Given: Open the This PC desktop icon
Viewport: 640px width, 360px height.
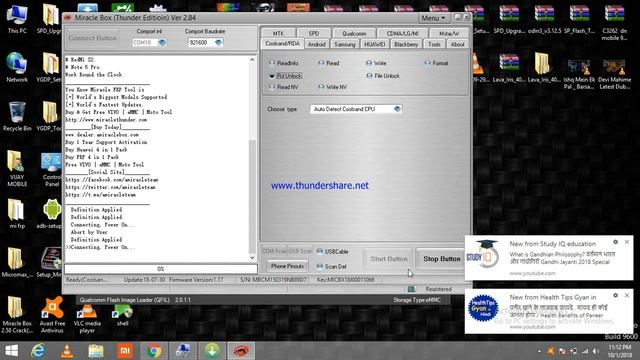Looking at the screenshot, I should pos(17,18).
